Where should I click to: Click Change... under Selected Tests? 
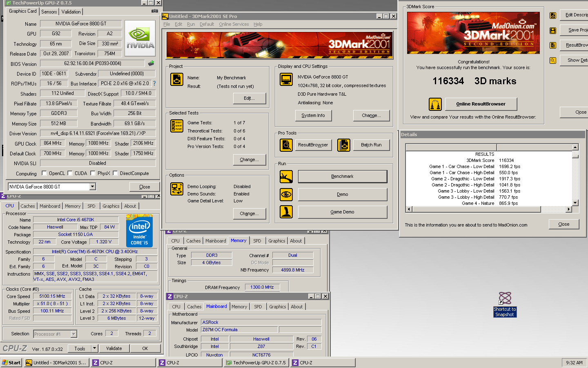click(x=249, y=159)
